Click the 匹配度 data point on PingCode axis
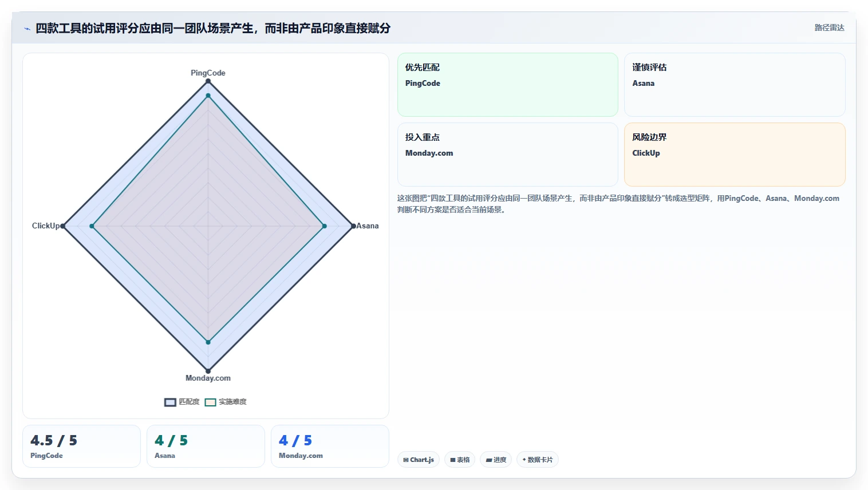This screenshot has width=868, height=490. (208, 81)
